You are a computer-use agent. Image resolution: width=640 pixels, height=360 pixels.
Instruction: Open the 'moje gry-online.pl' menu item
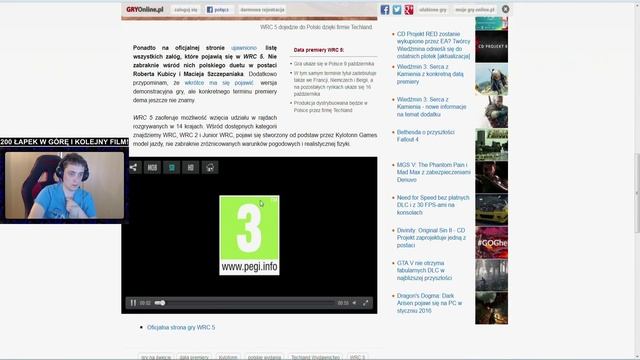[x=475, y=9]
